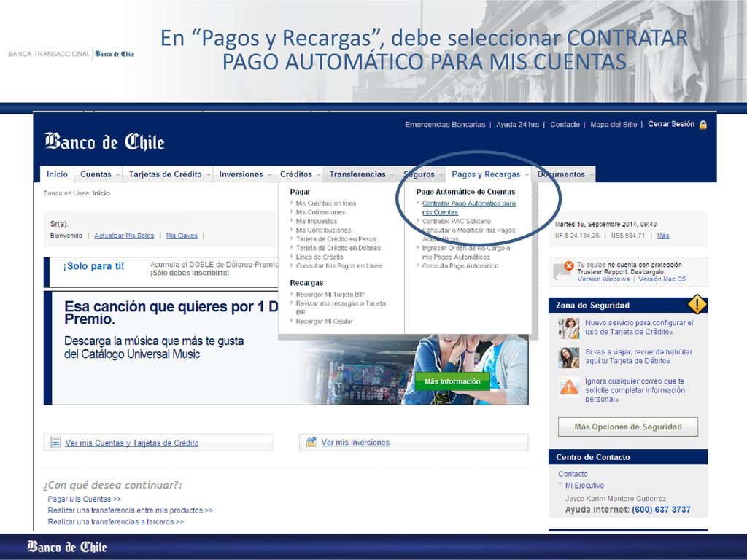Click Más Opciones de Seguridad button
This screenshot has width=747, height=560.
point(628,427)
